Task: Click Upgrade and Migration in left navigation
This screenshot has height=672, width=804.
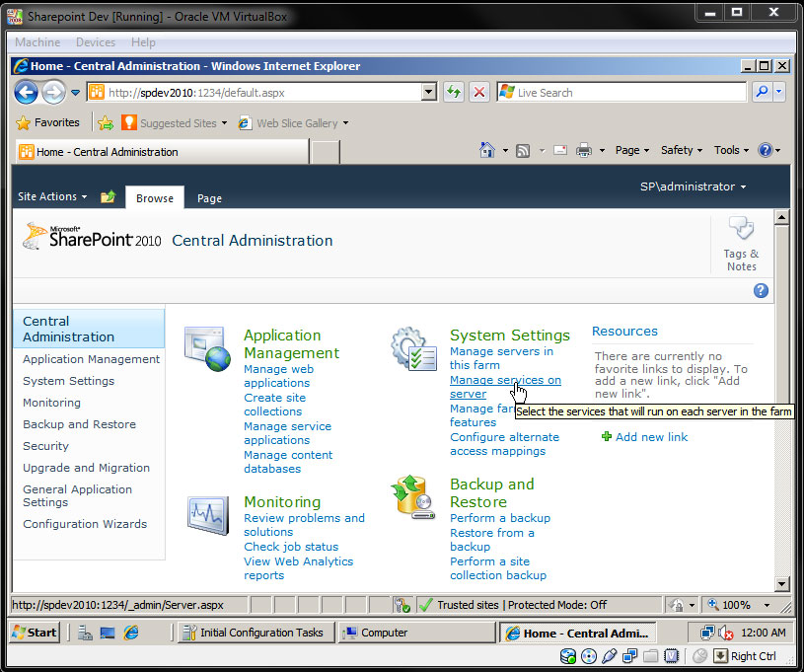Action: coord(86,468)
